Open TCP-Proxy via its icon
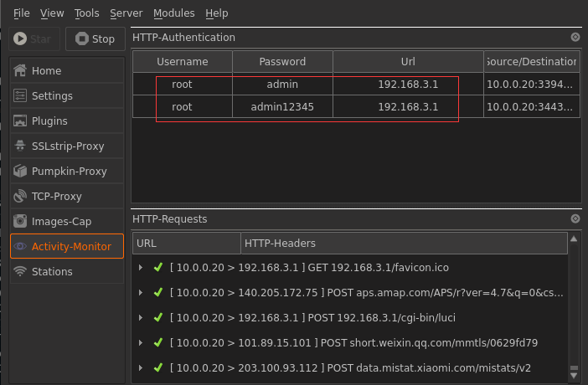The image size is (588, 385). tap(20, 197)
